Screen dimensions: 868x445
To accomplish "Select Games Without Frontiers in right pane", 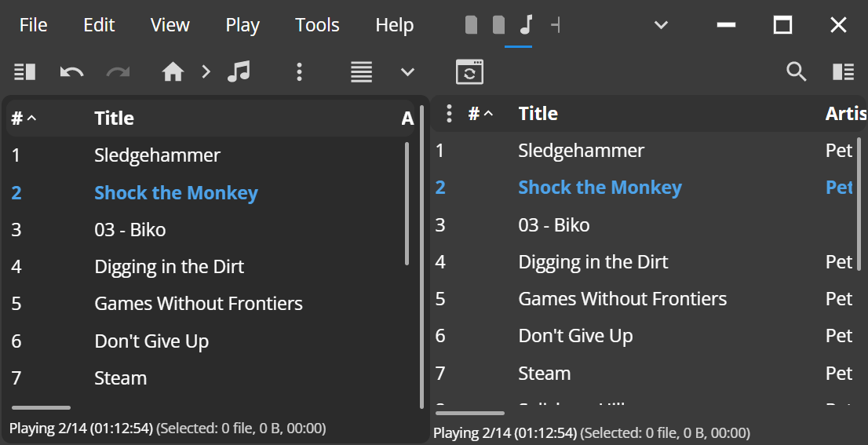I will [622, 299].
